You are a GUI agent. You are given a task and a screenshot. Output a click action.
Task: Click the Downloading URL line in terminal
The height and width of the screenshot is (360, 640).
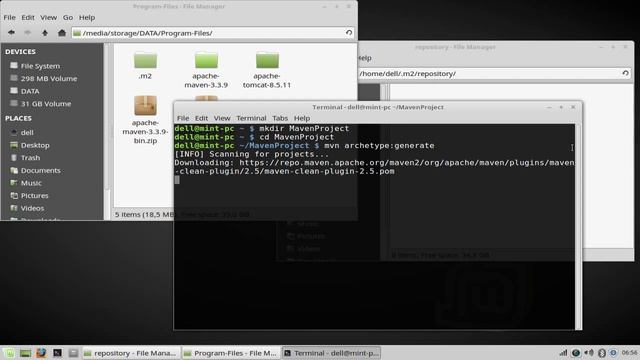(x=374, y=167)
